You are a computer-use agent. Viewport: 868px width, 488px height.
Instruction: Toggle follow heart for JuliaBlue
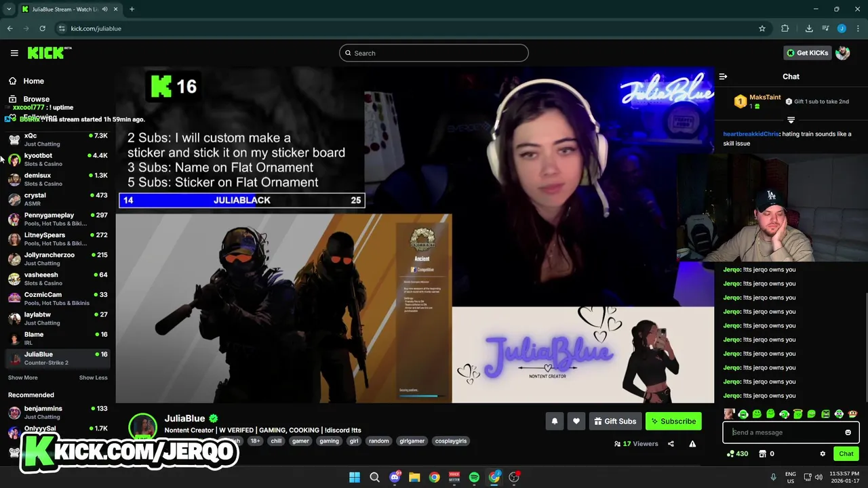point(576,421)
